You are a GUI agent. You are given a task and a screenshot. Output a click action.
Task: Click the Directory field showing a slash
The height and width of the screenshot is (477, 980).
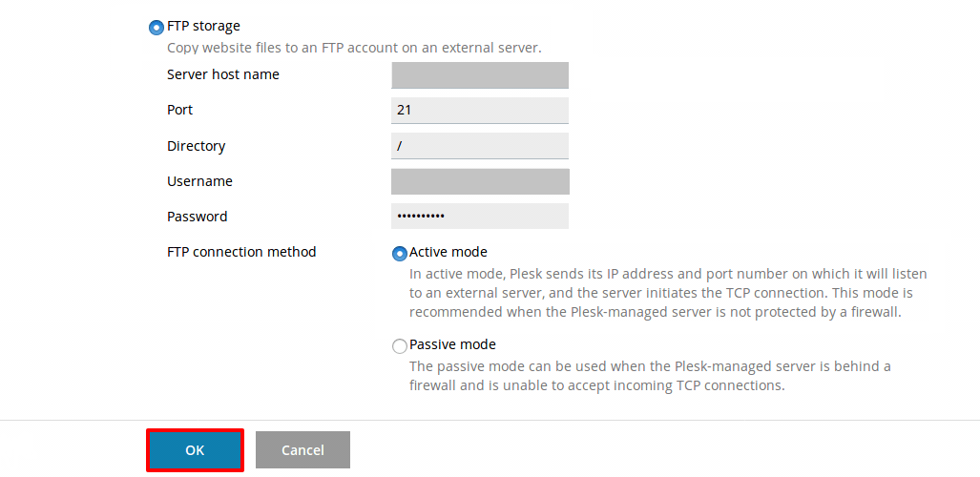(x=480, y=146)
